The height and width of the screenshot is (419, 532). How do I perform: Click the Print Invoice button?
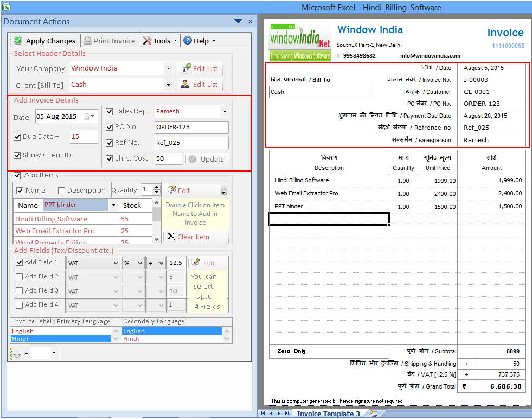[x=110, y=41]
